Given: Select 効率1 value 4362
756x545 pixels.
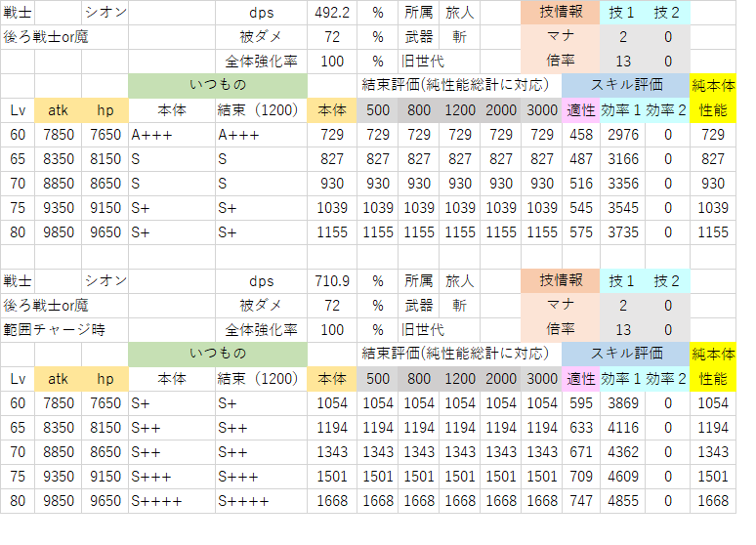Looking at the screenshot, I should [x=623, y=452].
